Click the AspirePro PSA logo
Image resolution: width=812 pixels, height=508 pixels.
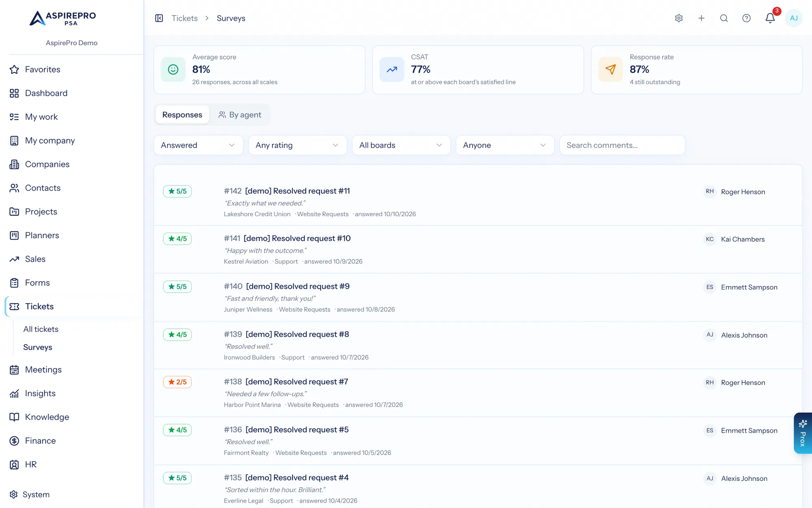coord(63,18)
